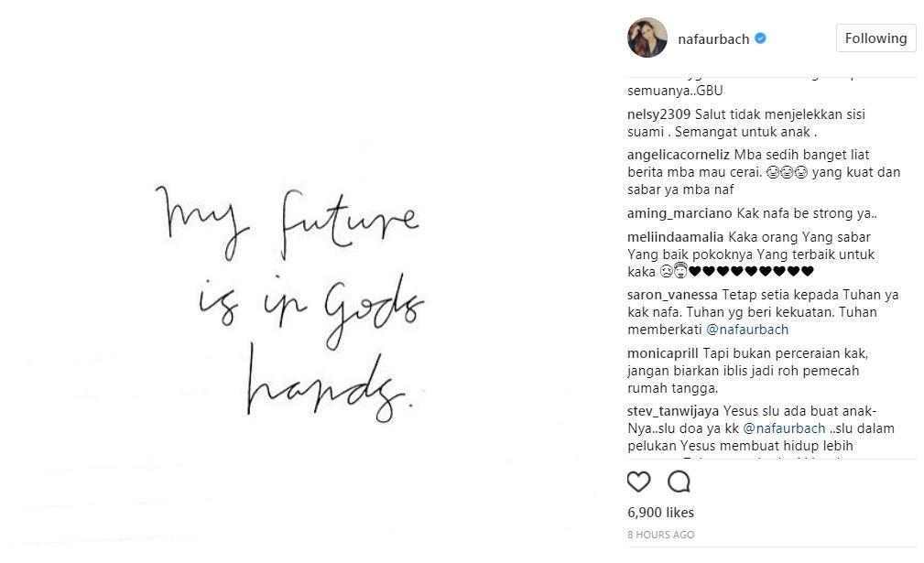Click the comment speech bubble icon
This screenshot has height=563, width=924.
click(x=679, y=482)
